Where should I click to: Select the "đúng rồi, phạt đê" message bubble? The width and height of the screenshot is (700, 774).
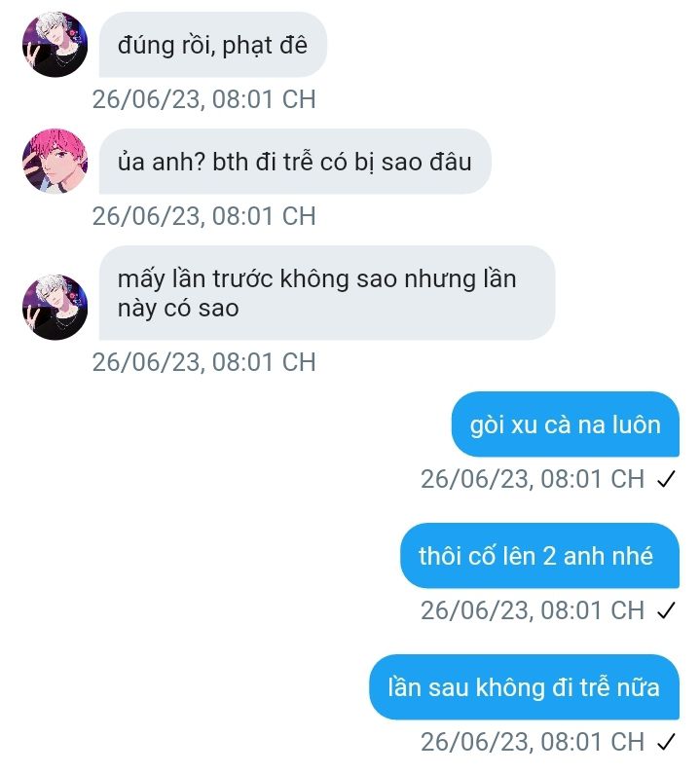tap(213, 45)
